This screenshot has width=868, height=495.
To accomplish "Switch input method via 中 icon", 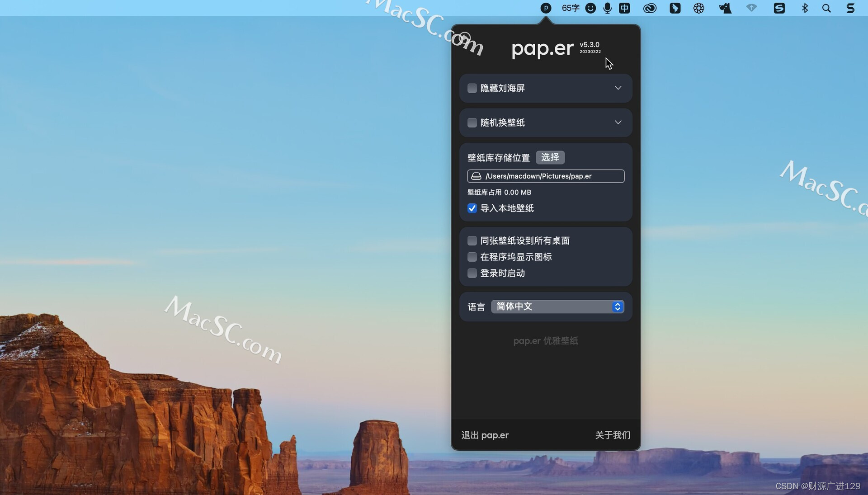I will pyautogui.click(x=624, y=8).
